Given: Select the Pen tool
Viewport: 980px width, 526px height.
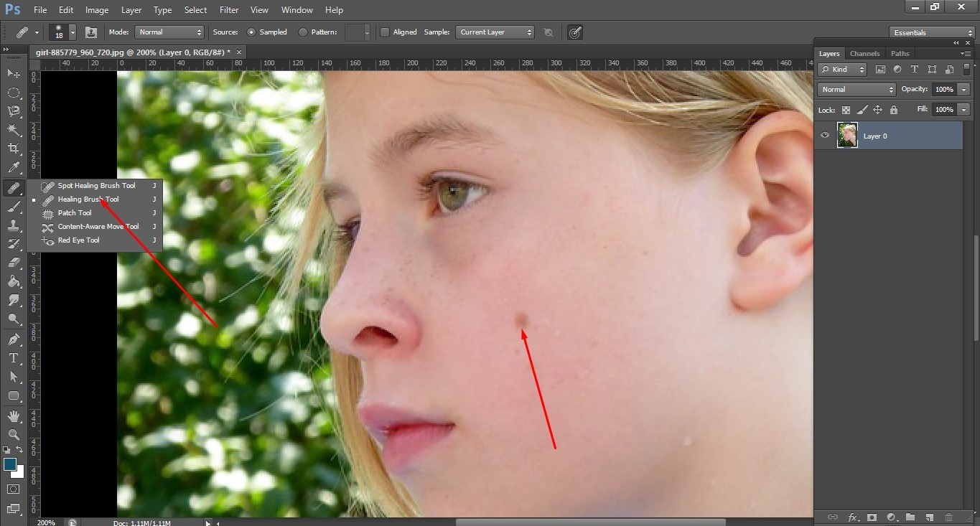Looking at the screenshot, I should 14,339.
